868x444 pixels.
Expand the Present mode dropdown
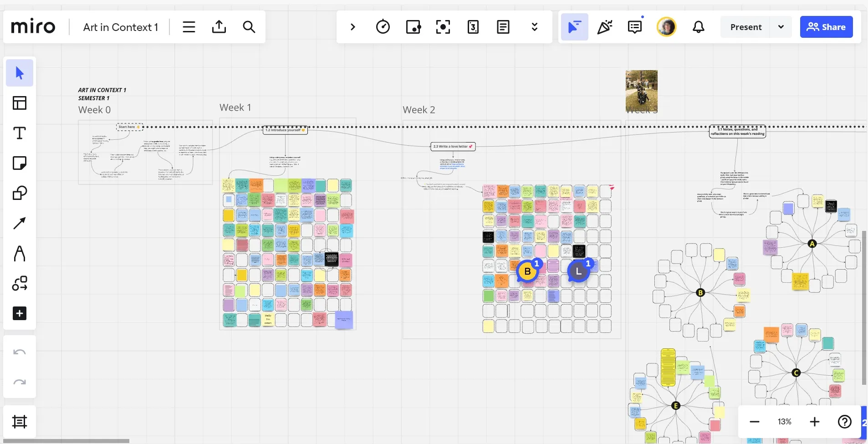pos(781,27)
